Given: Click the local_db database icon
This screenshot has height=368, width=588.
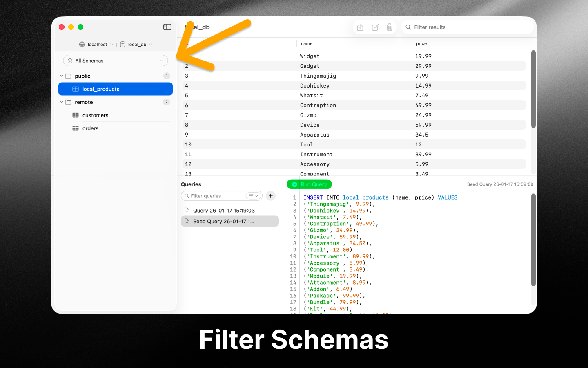Looking at the screenshot, I should 122,44.
